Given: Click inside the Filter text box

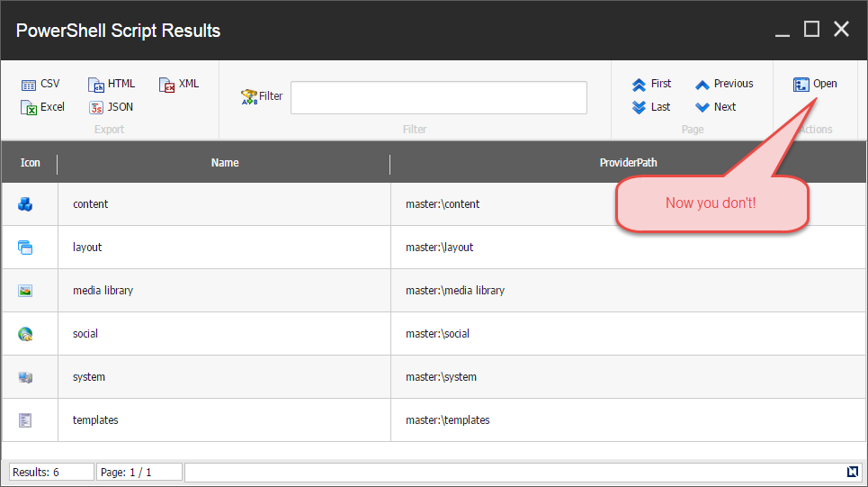Looking at the screenshot, I should click(x=438, y=97).
